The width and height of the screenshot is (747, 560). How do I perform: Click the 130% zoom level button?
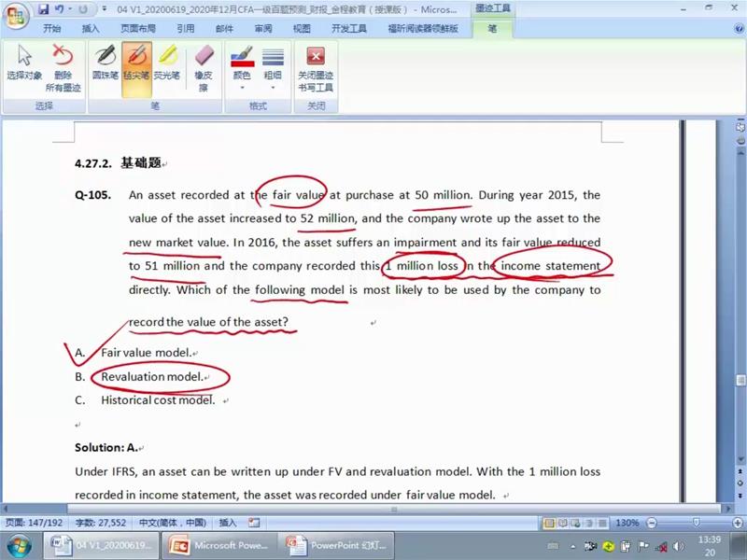click(627, 523)
